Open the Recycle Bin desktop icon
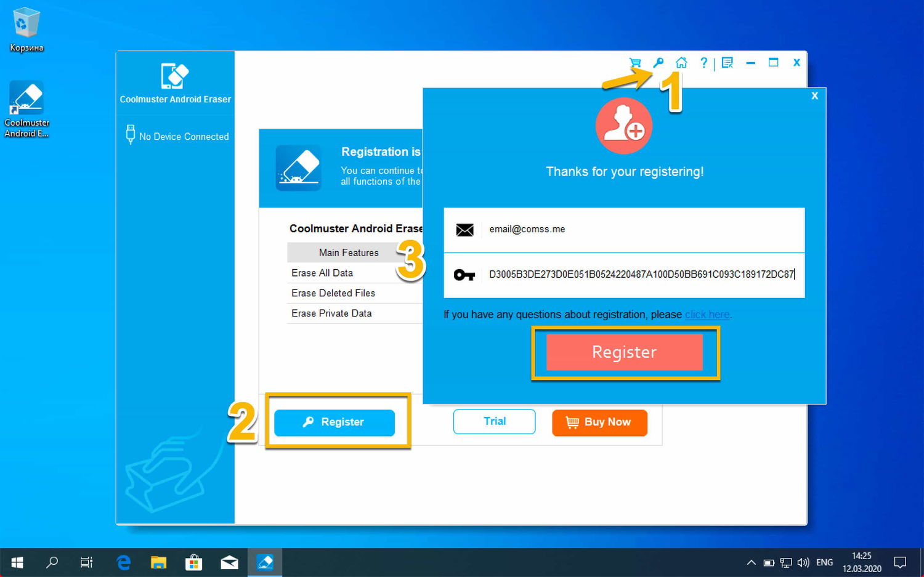The height and width of the screenshot is (577, 924). pyautogui.click(x=26, y=30)
